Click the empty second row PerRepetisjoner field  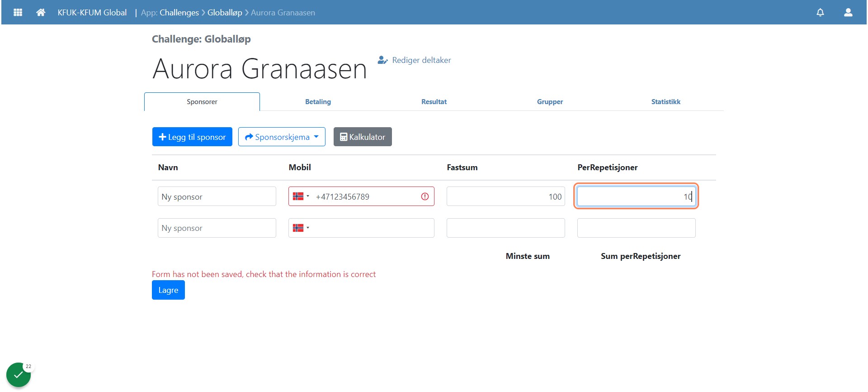(637, 228)
